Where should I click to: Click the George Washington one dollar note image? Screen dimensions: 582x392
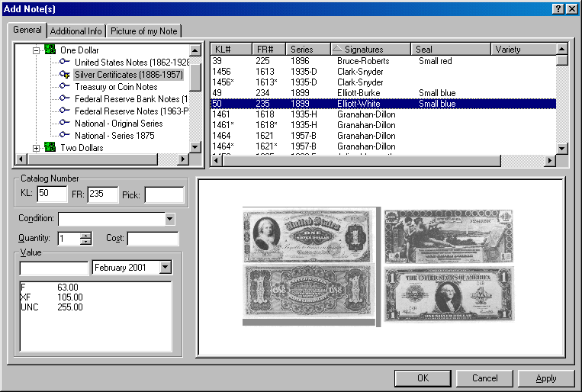click(449, 294)
